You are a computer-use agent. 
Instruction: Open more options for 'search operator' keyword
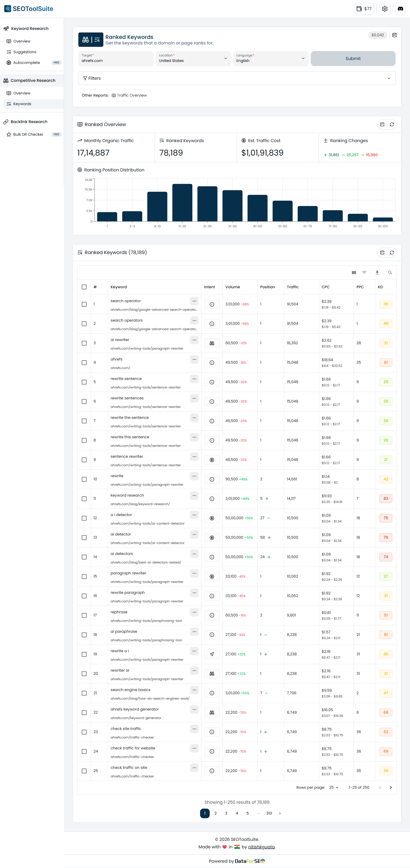point(194,301)
